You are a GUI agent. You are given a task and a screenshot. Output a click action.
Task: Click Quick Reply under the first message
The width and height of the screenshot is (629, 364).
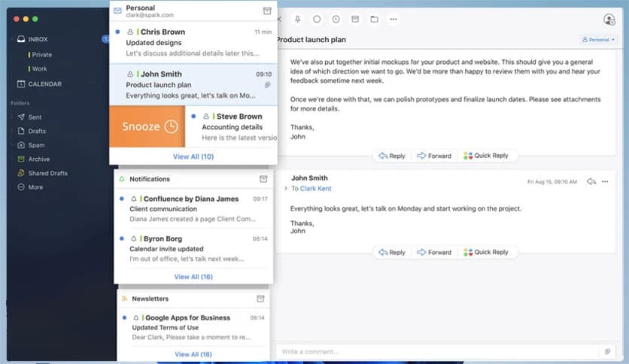(x=486, y=156)
